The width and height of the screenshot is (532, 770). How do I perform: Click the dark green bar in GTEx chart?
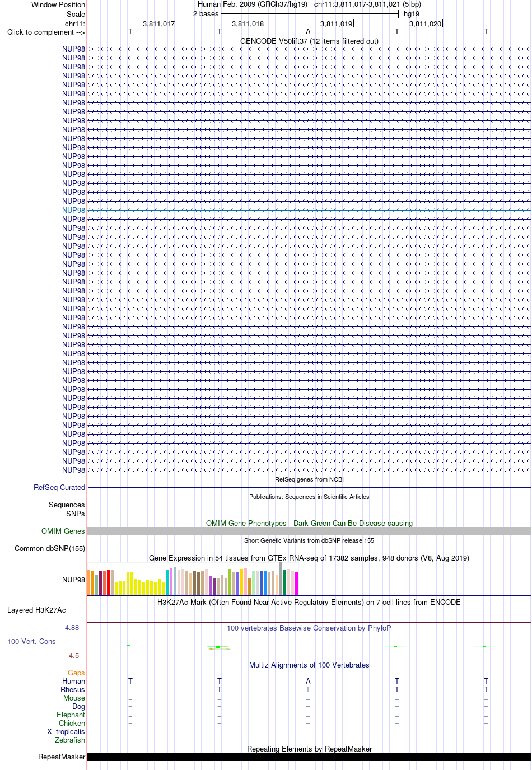(284, 582)
